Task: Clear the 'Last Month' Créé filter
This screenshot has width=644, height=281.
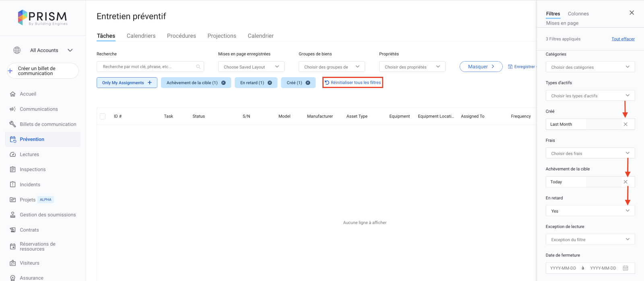Action: [625, 124]
